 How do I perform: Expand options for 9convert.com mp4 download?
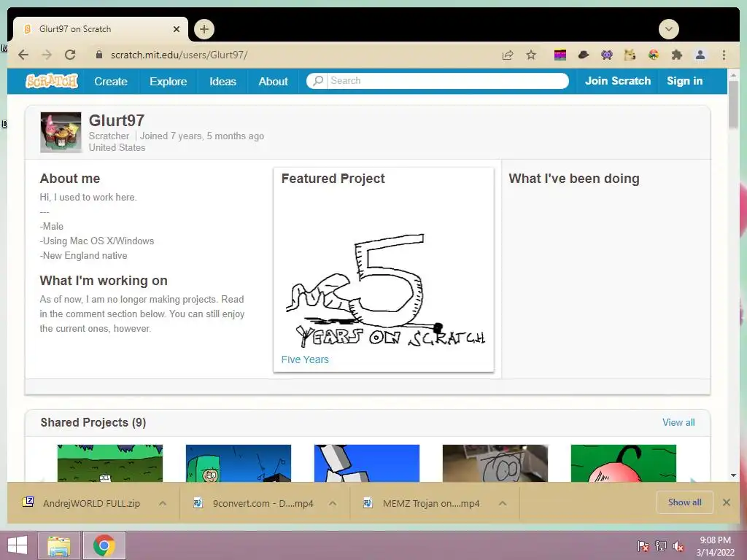point(333,503)
